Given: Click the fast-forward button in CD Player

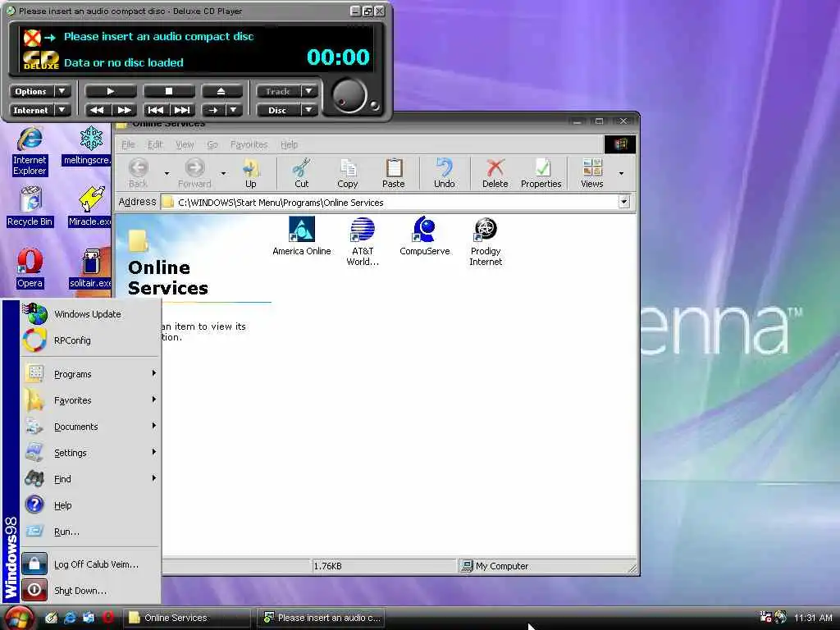Looking at the screenshot, I should click(x=124, y=110).
